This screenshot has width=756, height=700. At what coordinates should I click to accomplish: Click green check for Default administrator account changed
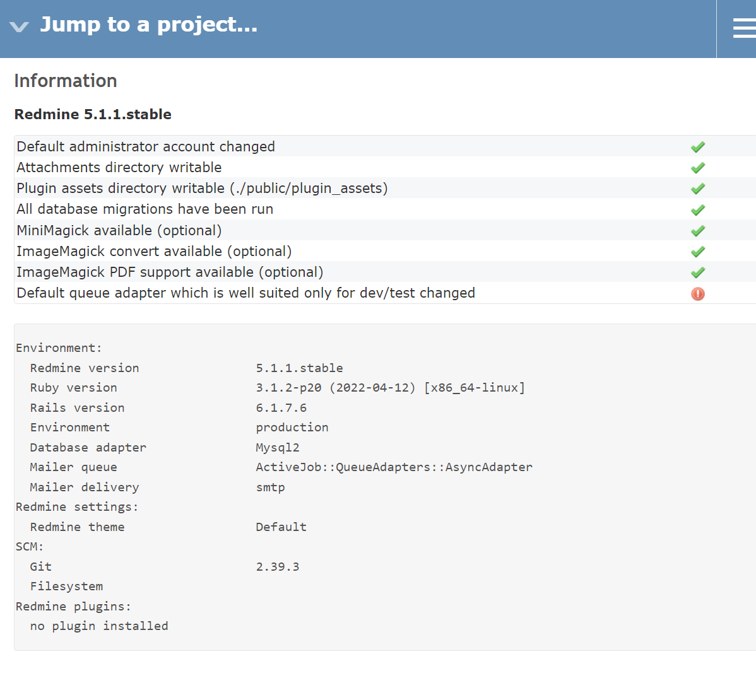pos(698,147)
